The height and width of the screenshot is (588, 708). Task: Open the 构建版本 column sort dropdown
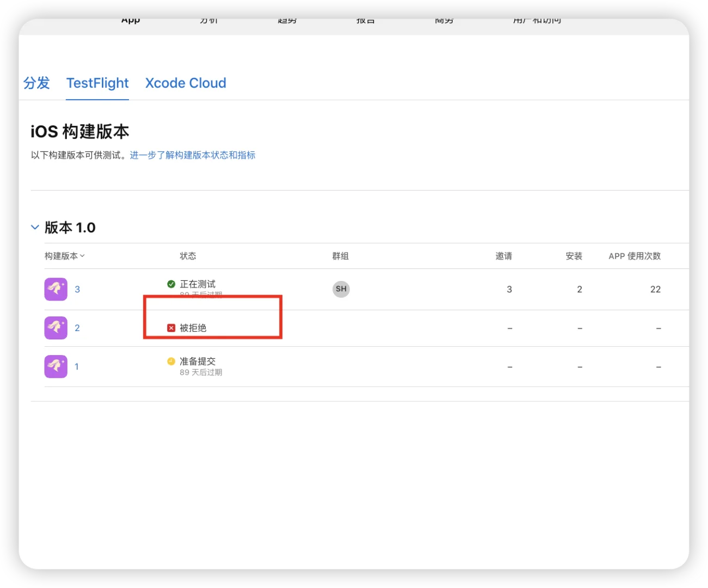(82, 256)
